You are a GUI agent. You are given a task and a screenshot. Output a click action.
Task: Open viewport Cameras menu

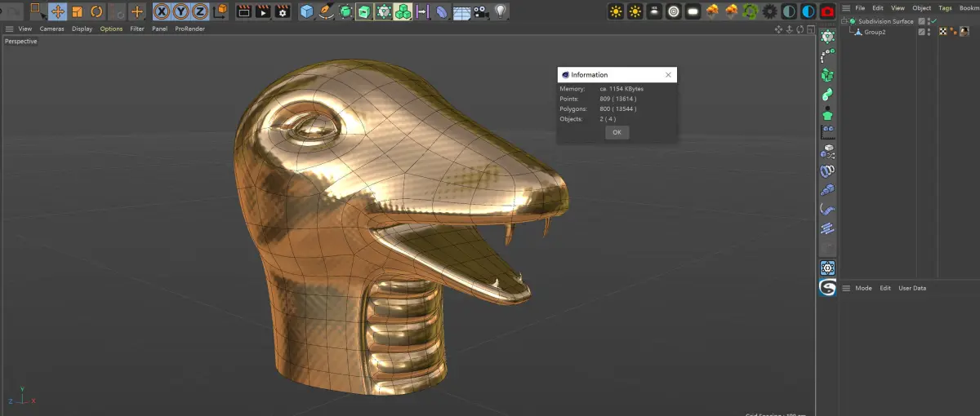pos(52,29)
